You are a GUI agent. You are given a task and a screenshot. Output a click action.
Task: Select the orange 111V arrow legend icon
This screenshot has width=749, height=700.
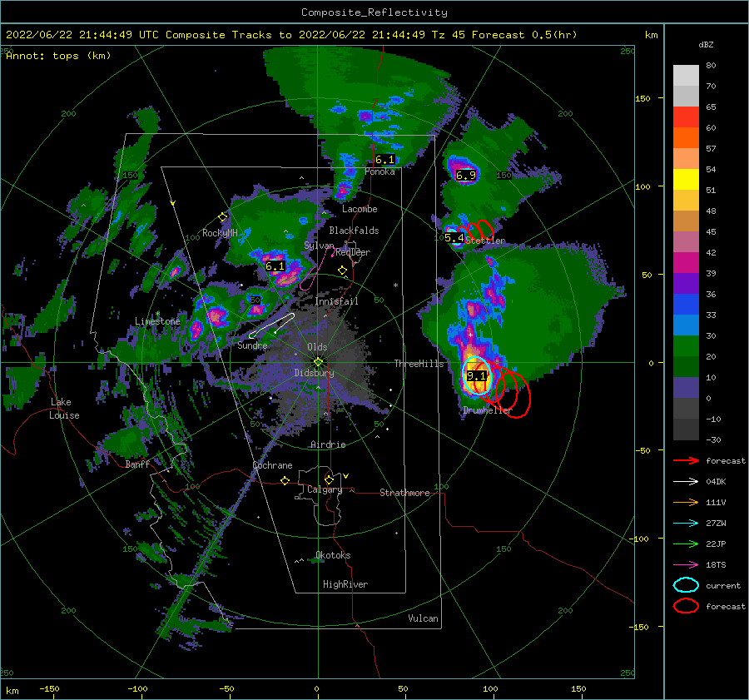[686, 502]
